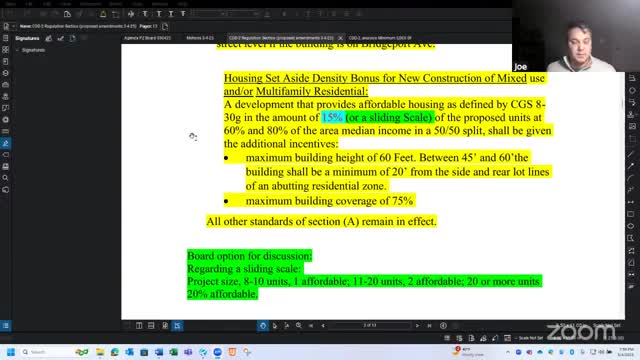The height and width of the screenshot is (360, 640).
Task: Select the Pan hand tool in navigation bar
Action: [262, 326]
